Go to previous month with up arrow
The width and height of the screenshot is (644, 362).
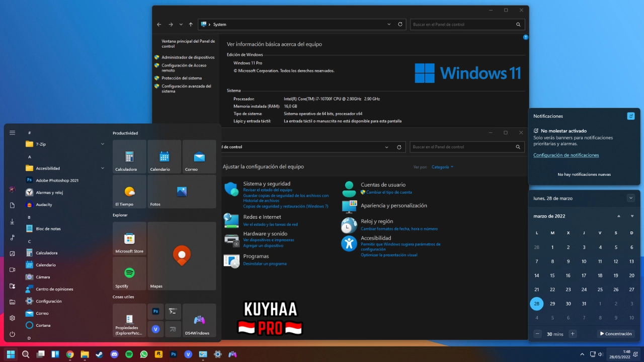pos(619,216)
